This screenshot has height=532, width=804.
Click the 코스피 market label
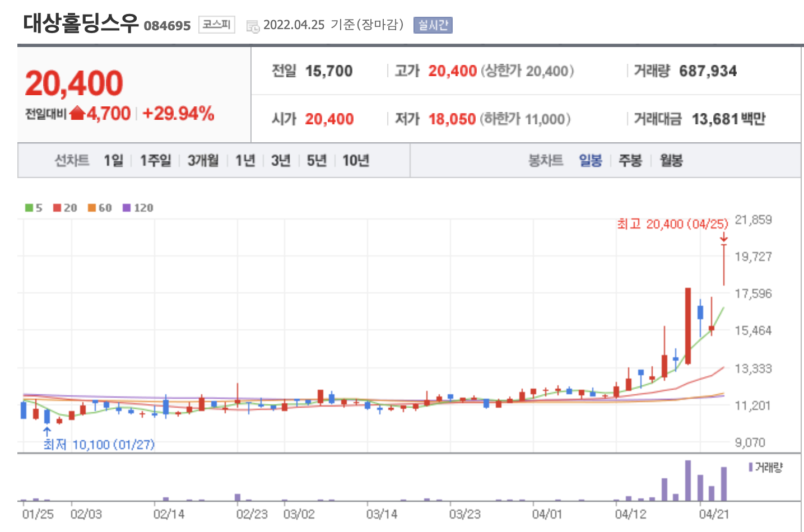217,25
